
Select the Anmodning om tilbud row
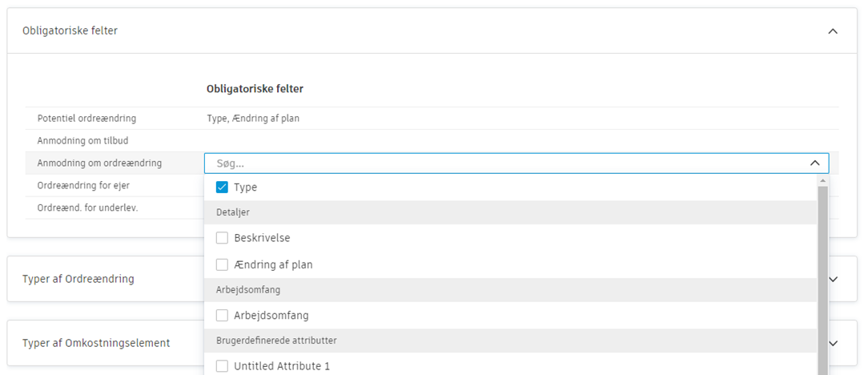tap(83, 141)
